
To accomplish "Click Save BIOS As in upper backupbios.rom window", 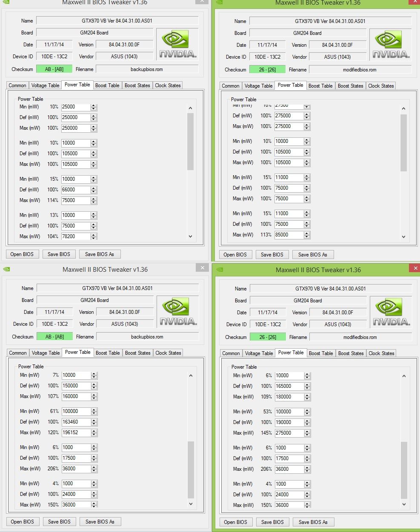I will 100,254.
